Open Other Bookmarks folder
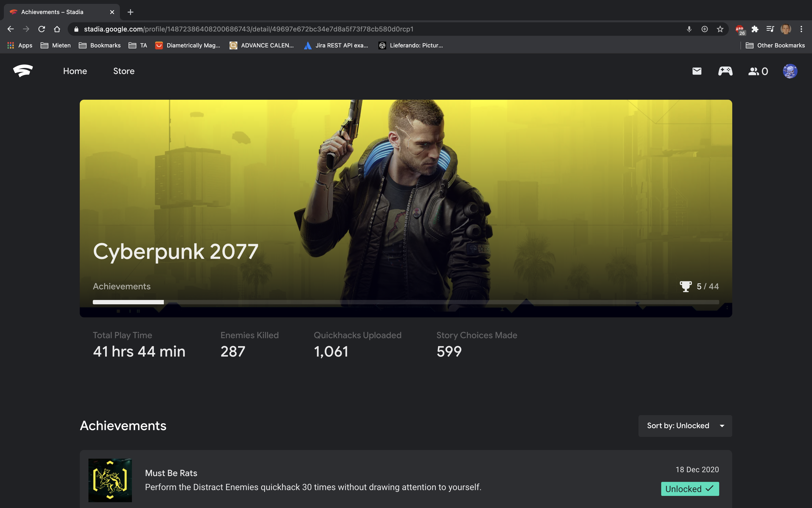Image resolution: width=812 pixels, height=508 pixels. coord(775,45)
